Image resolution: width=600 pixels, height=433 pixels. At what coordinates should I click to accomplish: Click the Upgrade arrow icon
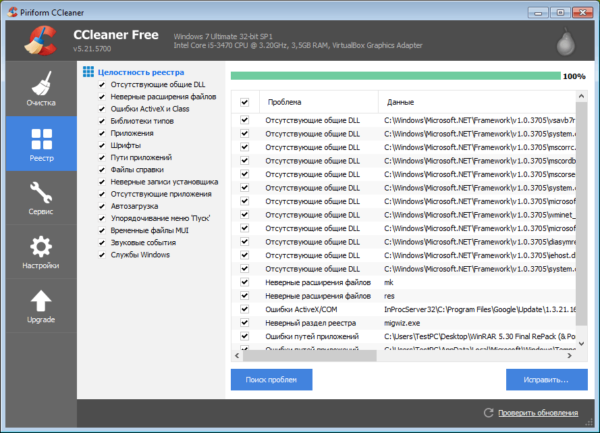pos(41,301)
